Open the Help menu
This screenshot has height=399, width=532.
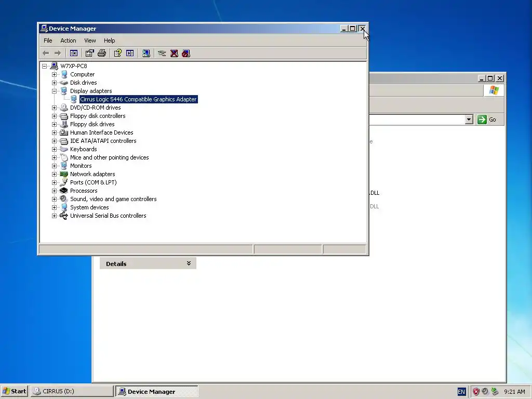click(109, 41)
